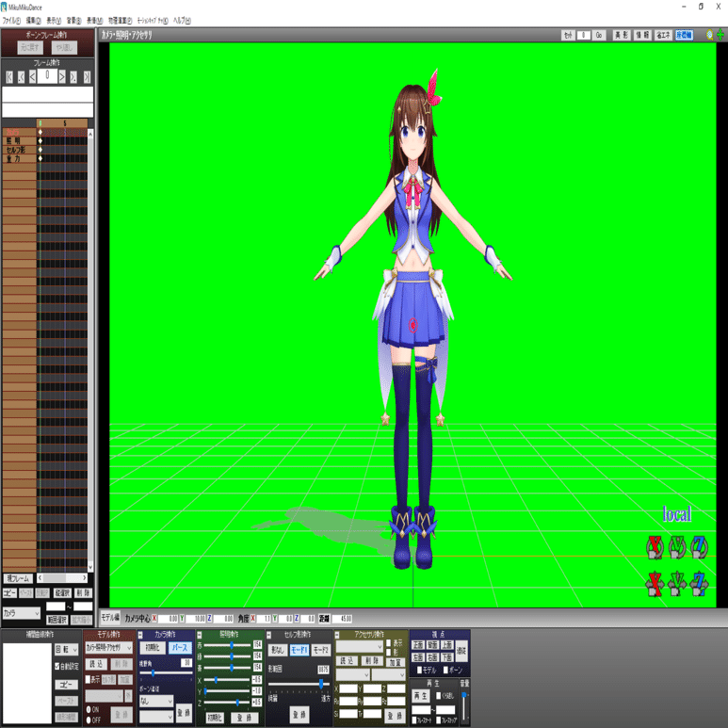
Task: Collapse the camera operation panel
Action: pos(141,635)
